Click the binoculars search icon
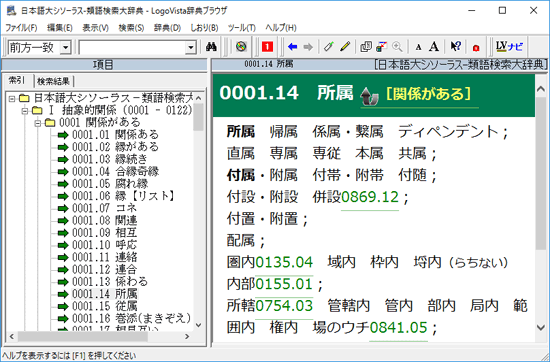 pos(211,47)
